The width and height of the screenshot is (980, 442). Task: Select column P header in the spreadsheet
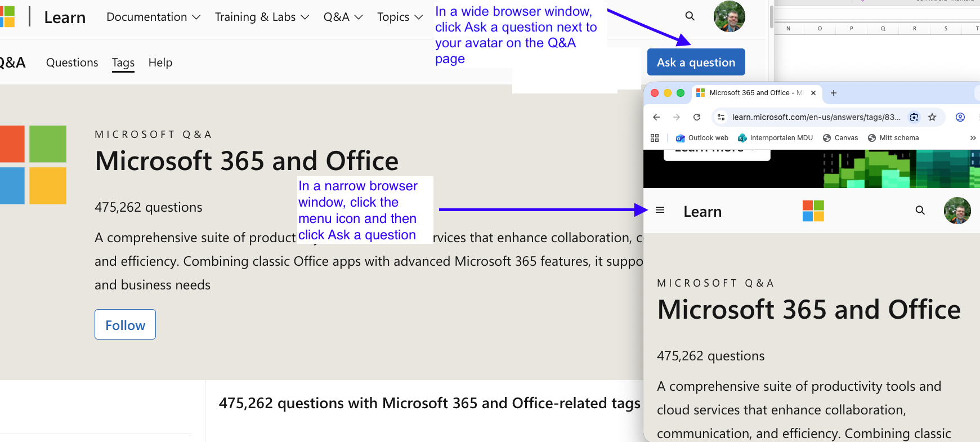pyautogui.click(x=851, y=28)
